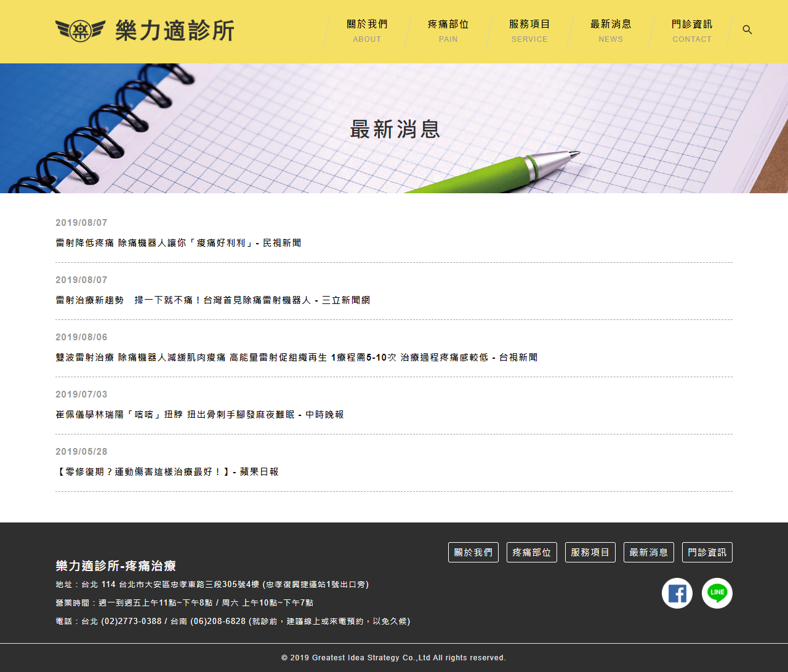Image resolution: width=788 pixels, height=672 pixels.
Task: Select 服務項目 SERVICE in top navigation
Action: [529, 31]
